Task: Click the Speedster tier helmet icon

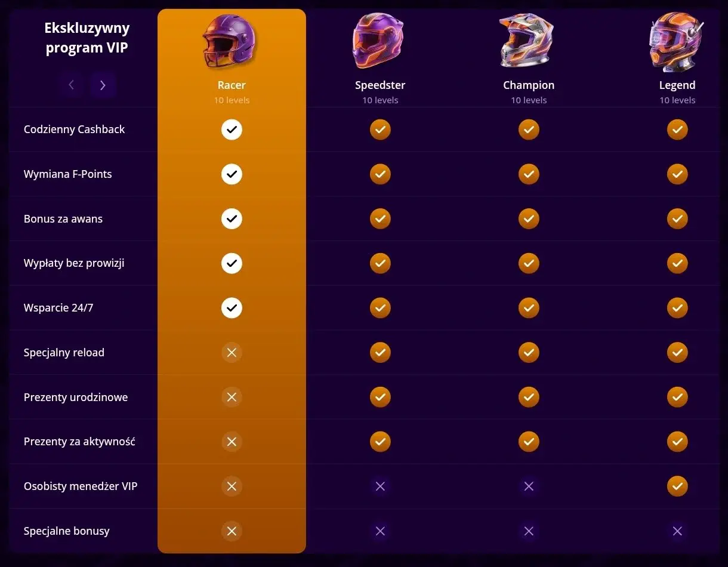Action: 378,41
